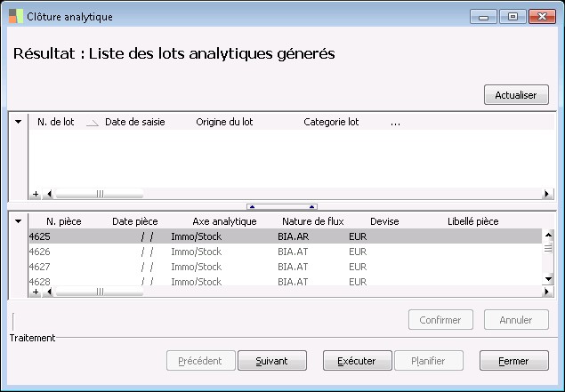Click up scroll arrow of pièces grid
The height and width of the screenshot is (392, 565).
(548, 236)
